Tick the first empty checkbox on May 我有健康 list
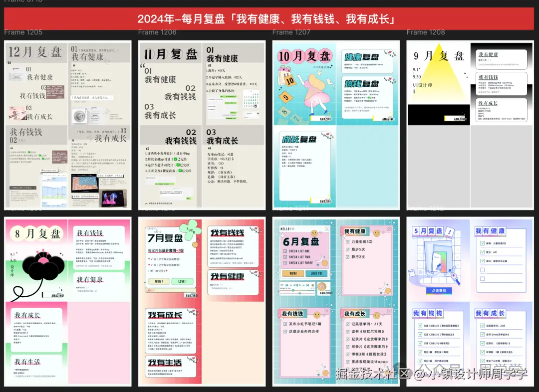 [x=482, y=270]
